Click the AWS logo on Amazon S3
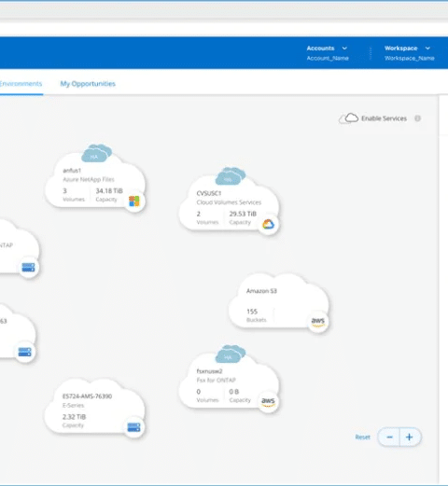Screen dimensions: 448x486 [x=318, y=322]
